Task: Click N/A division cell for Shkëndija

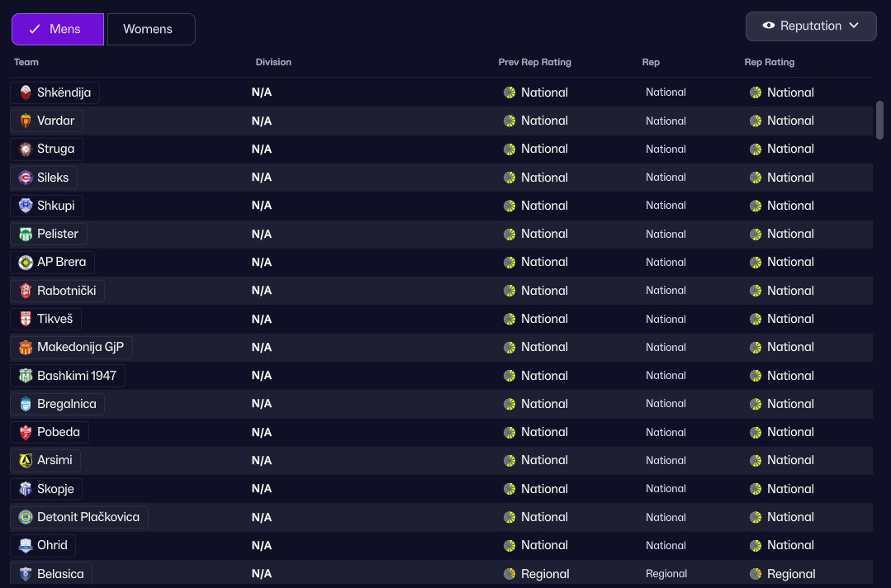Action: pyautogui.click(x=262, y=92)
